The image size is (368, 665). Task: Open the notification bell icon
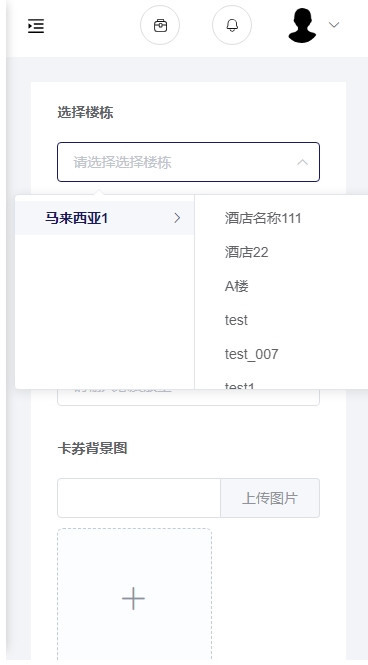pyautogui.click(x=232, y=25)
